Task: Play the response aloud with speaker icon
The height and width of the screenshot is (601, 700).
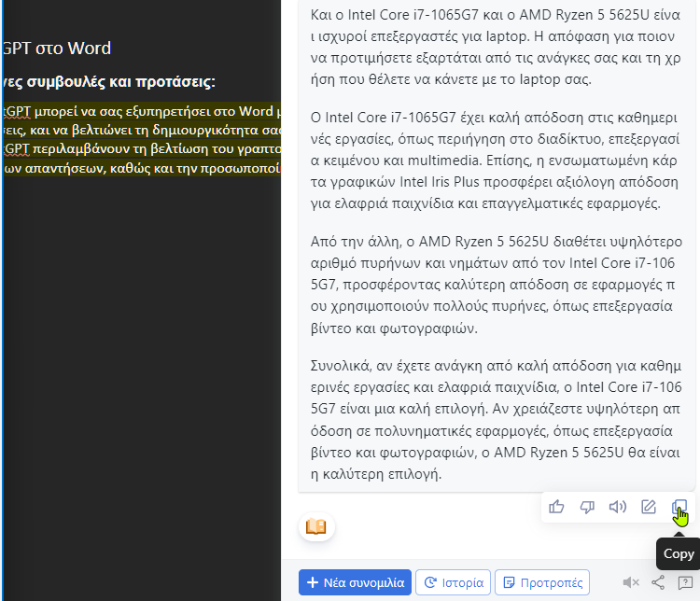Action: pyautogui.click(x=618, y=507)
